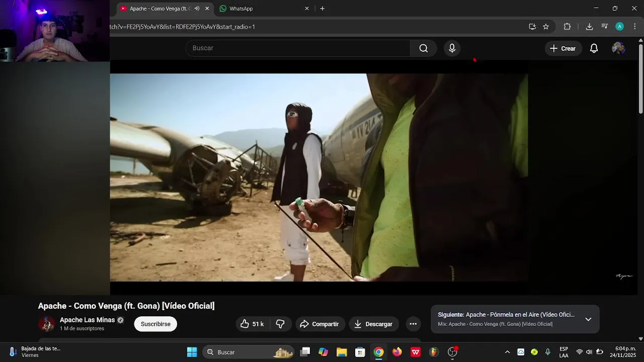Click the system tray volume icon
This screenshot has height=362, width=644.
coord(589,352)
